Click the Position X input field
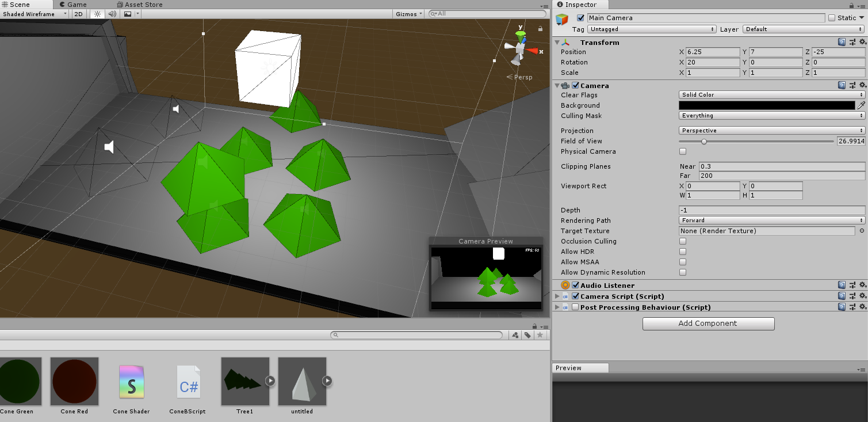The image size is (868, 422). coord(713,52)
